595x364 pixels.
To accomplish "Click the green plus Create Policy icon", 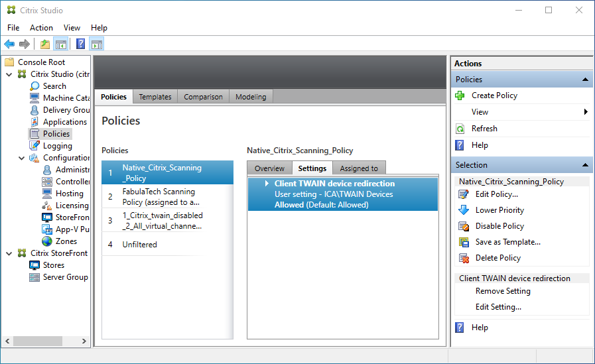I will 460,95.
